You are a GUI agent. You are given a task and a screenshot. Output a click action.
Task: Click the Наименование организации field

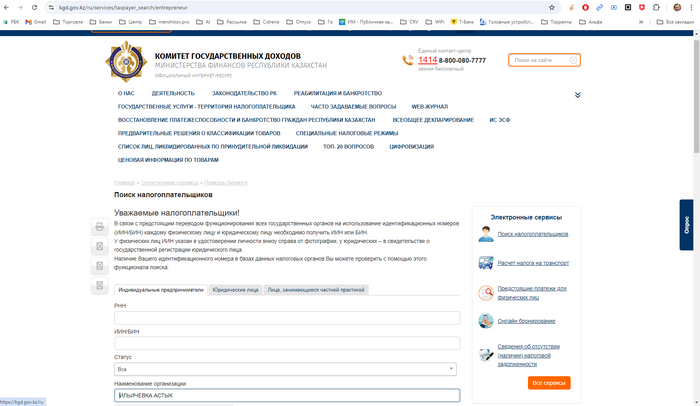pyautogui.click(x=287, y=395)
